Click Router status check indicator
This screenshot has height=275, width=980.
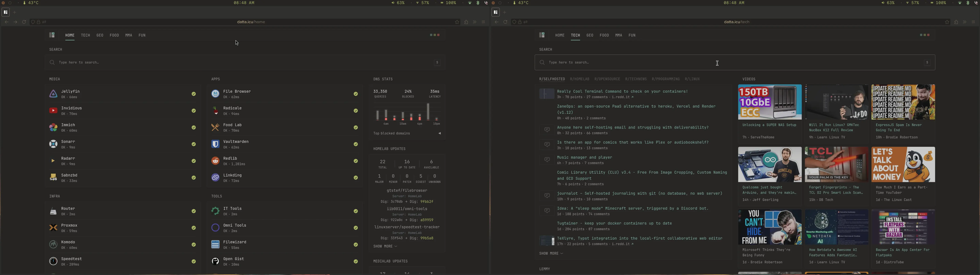(x=194, y=211)
